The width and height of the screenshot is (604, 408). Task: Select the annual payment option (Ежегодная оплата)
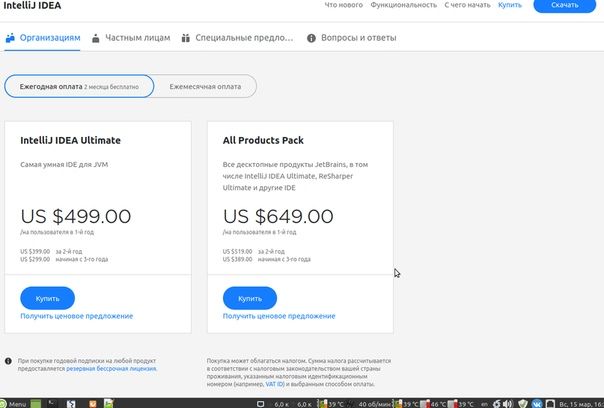tap(79, 86)
